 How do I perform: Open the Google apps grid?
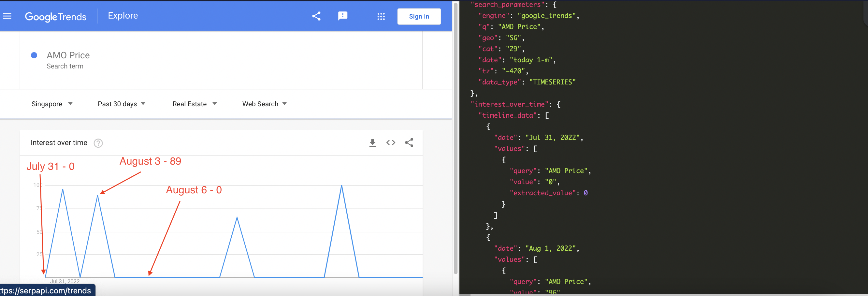point(381,16)
